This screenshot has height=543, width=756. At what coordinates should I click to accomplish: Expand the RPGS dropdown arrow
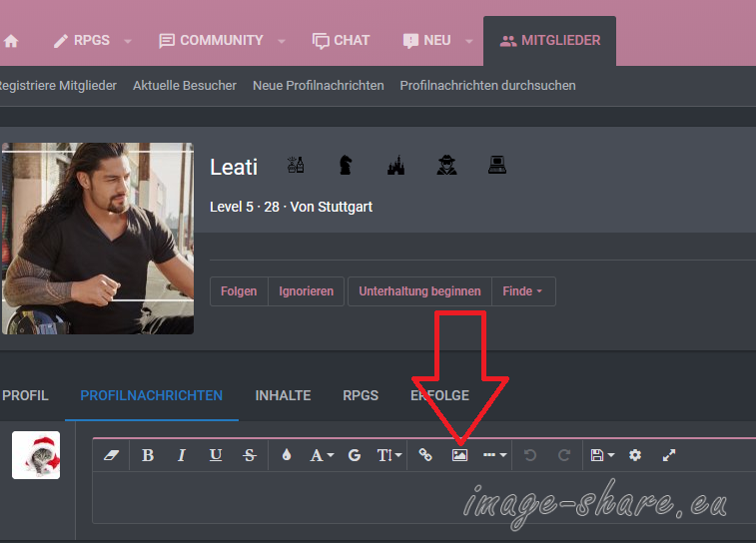(x=128, y=42)
